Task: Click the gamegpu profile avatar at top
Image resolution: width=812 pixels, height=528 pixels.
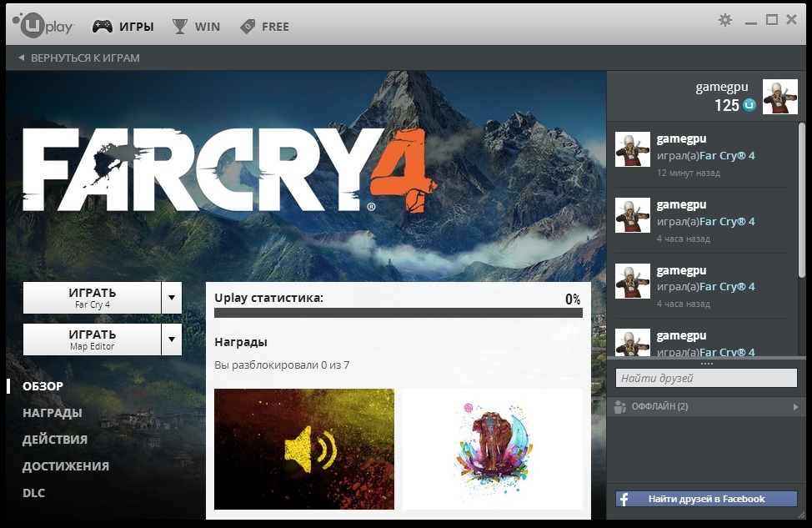Action: pos(779,97)
